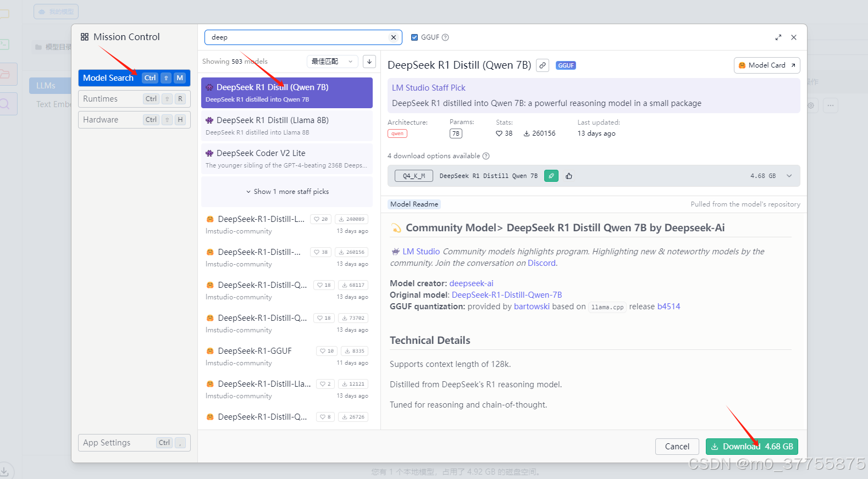Open the LM Studio link in readme
This screenshot has width=868, height=479.
[421, 252]
